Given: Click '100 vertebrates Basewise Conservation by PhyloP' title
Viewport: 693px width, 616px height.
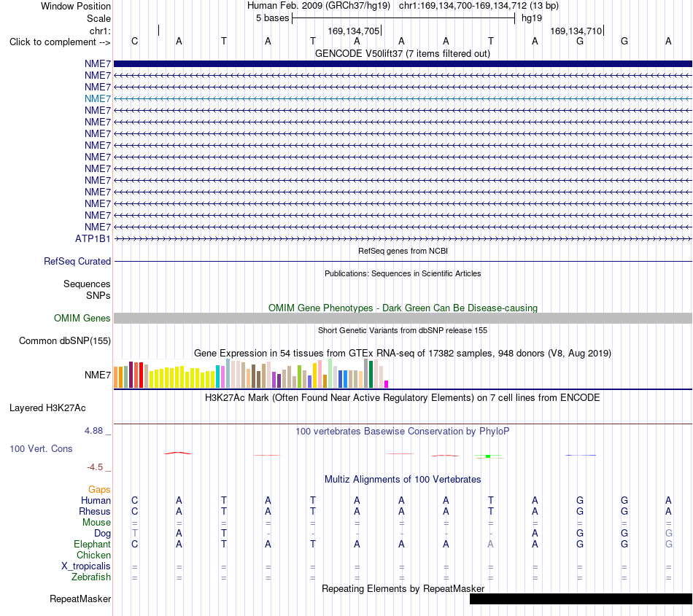Looking at the screenshot, I should click(x=403, y=431).
